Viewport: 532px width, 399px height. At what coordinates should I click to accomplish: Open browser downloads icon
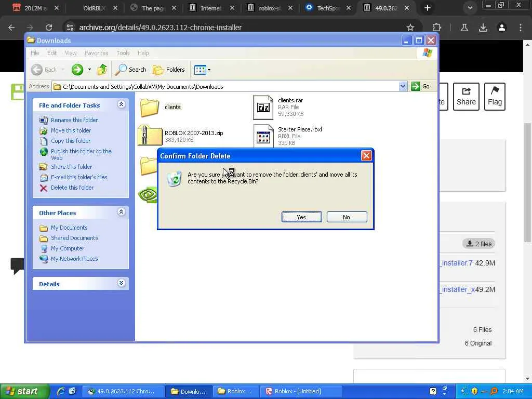coord(483,28)
